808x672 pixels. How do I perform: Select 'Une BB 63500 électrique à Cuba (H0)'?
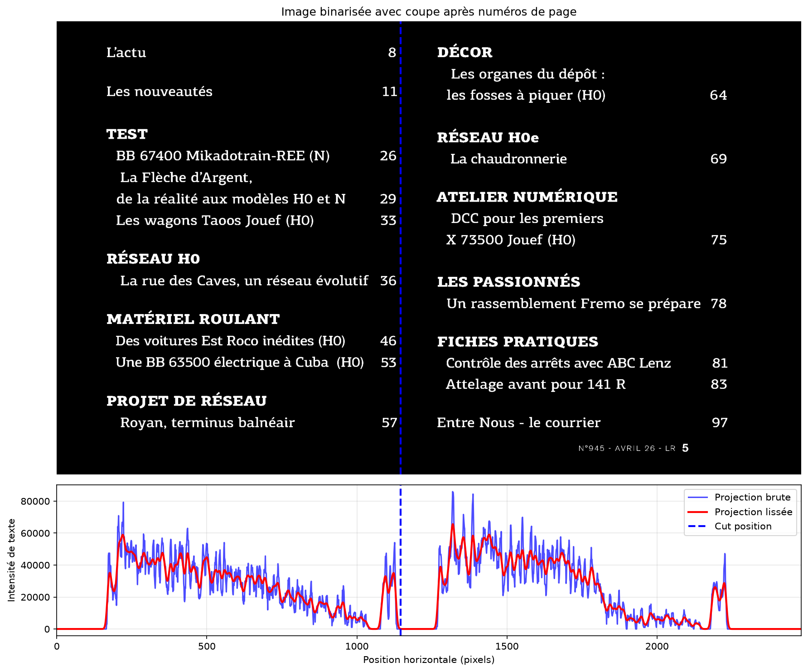pyautogui.click(x=240, y=363)
